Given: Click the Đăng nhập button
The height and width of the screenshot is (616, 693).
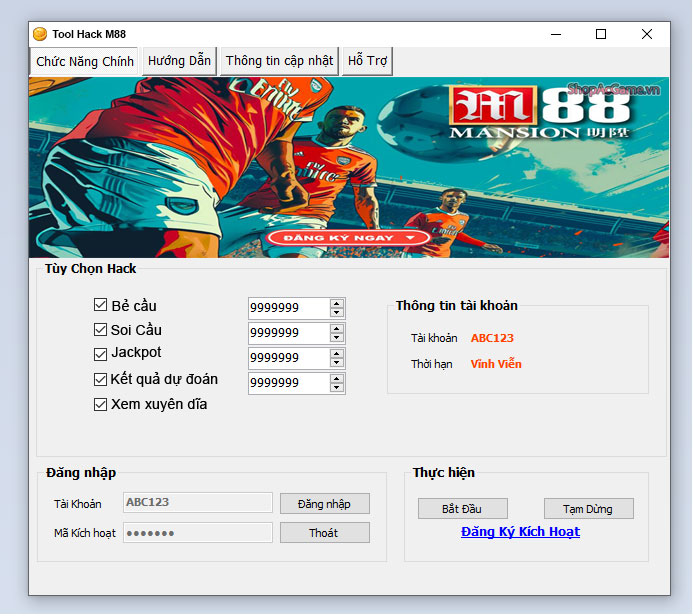Looking at the screenshot, I should coord(324,504).
